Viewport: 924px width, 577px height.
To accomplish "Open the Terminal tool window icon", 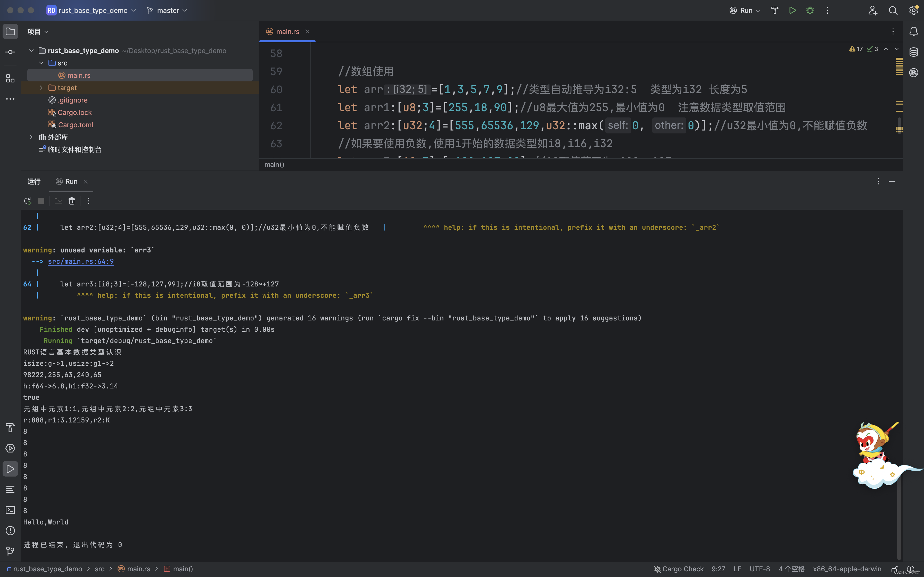I will pyautogui.click(x=10, y=510).
